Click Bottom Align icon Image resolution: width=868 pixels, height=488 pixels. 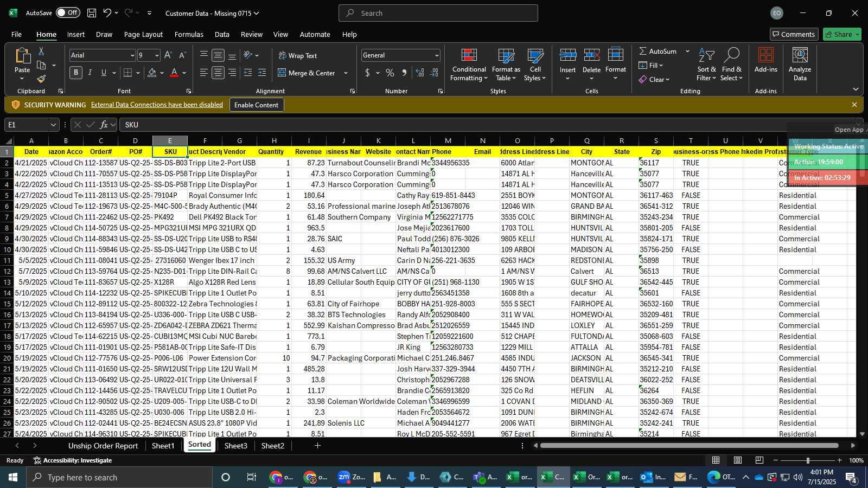tap(232, 55)
